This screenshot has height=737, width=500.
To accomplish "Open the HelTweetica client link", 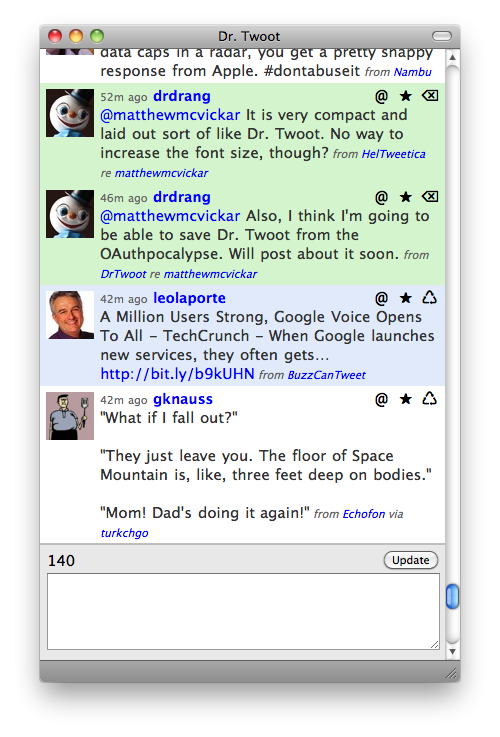I will [x=393, y=154].
